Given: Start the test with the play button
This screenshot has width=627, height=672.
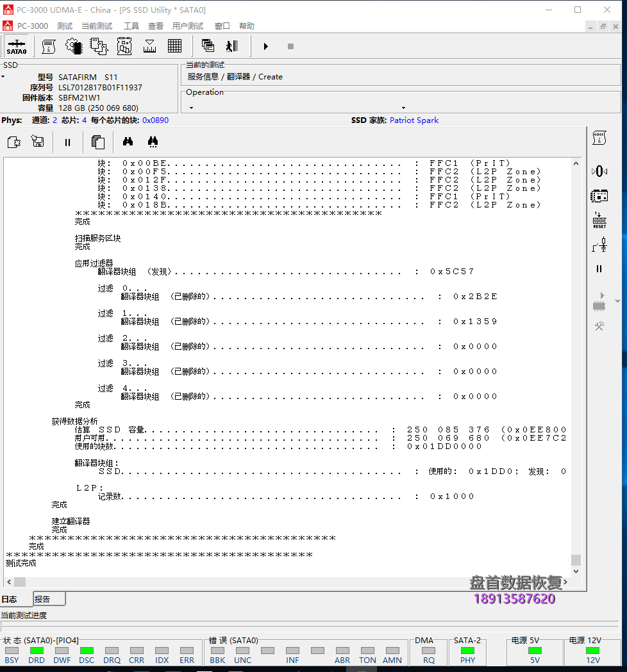Looking at the screenshot, I should [x=266, y=46].
